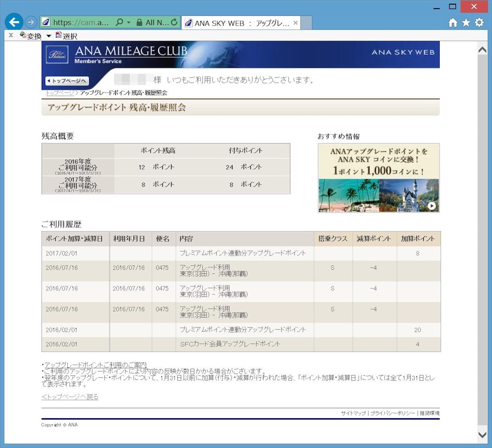Screen dimensions: 492x448
Task: Open the ANA SKY coin exchange banner
Action: (x=379, y=178)
